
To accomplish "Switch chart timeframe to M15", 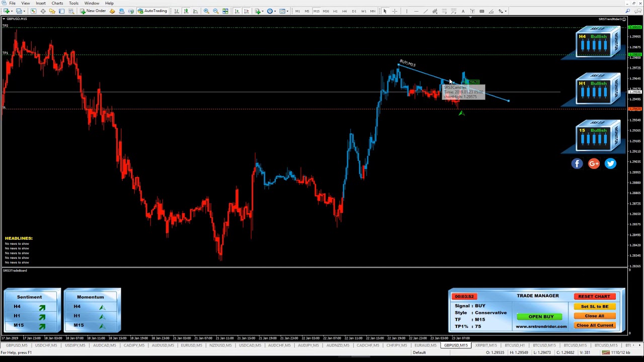I will click(316, 11).
